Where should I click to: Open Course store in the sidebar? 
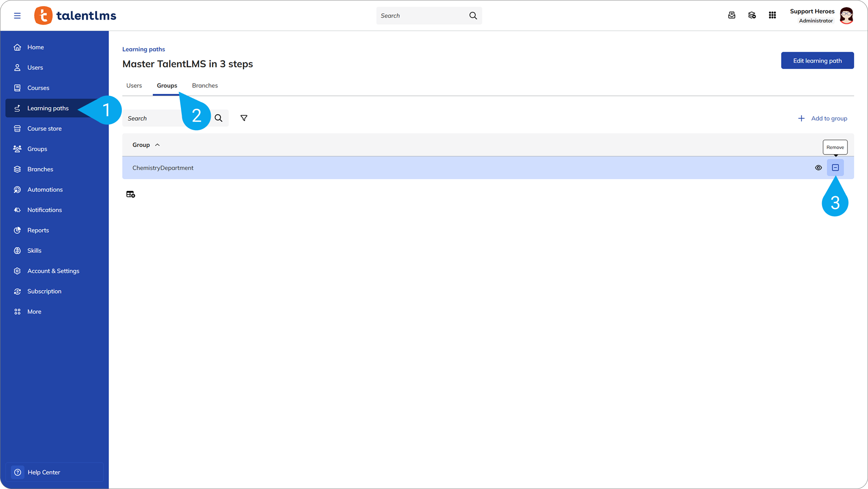pos(54,129)
